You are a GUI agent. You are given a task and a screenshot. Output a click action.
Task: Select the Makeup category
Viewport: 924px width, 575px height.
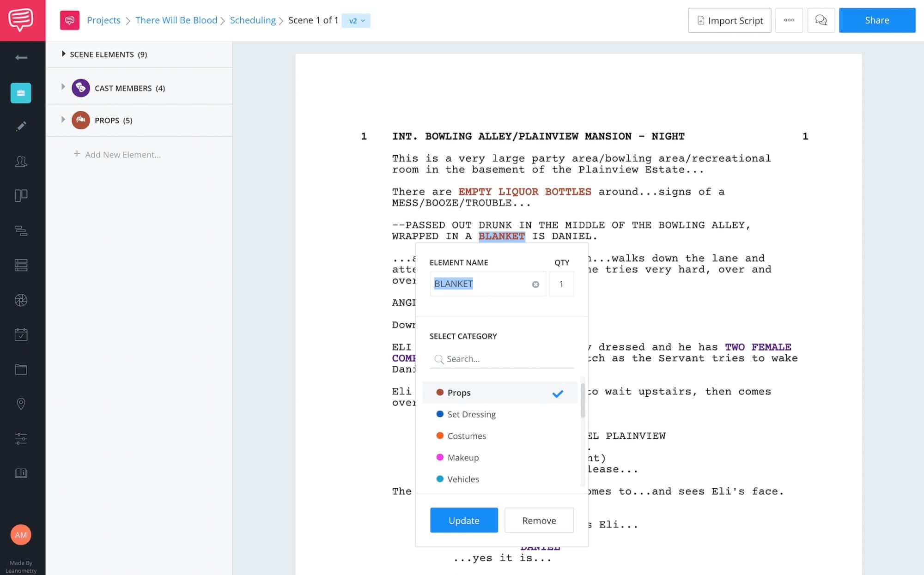(x=500, y=458)
